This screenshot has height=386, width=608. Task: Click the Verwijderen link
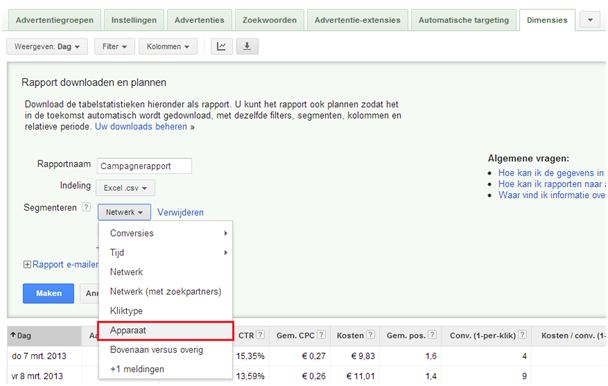click(180, 213)
